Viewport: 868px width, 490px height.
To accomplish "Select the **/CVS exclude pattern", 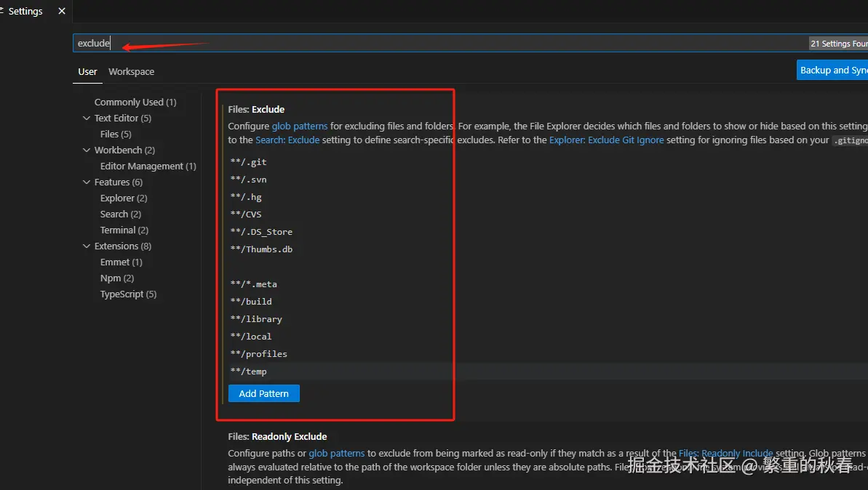I will (246, 214).
